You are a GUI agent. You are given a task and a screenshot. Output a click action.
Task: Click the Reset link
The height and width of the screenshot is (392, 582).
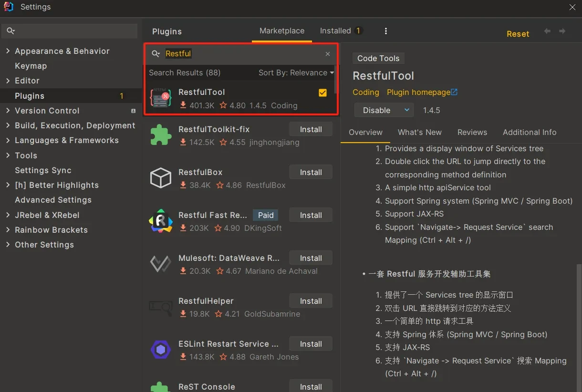pyautogui.click(x=518, y=34)
